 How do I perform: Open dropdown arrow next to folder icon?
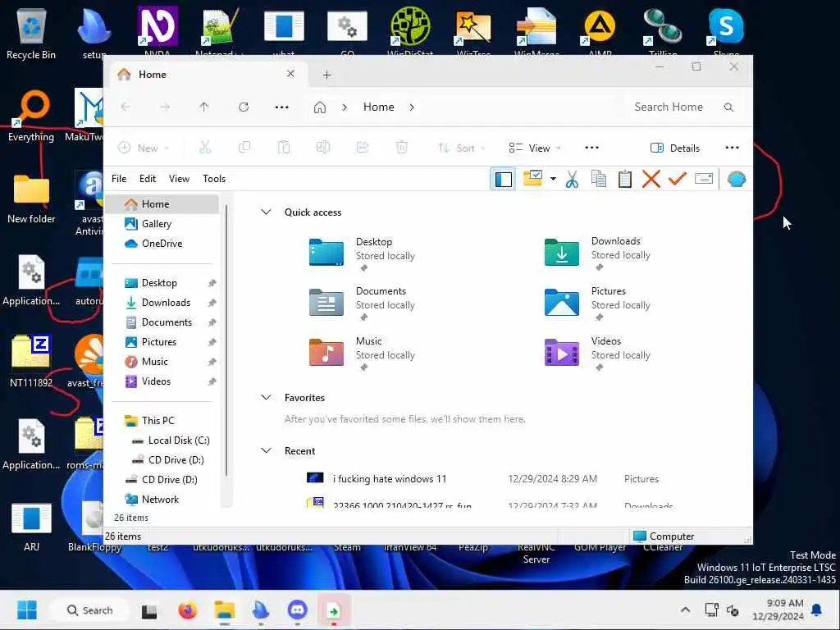(553, 179)
